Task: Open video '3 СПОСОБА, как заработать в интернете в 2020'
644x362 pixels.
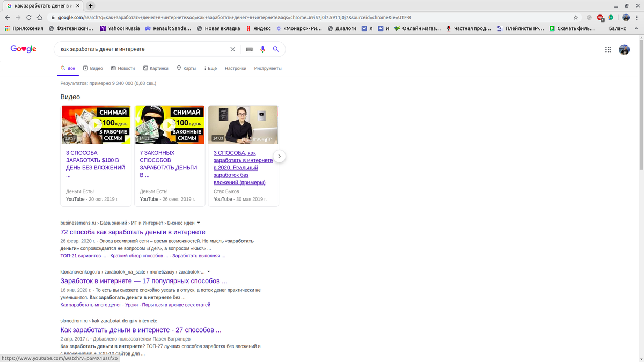Action: click(x=243, y=167)
